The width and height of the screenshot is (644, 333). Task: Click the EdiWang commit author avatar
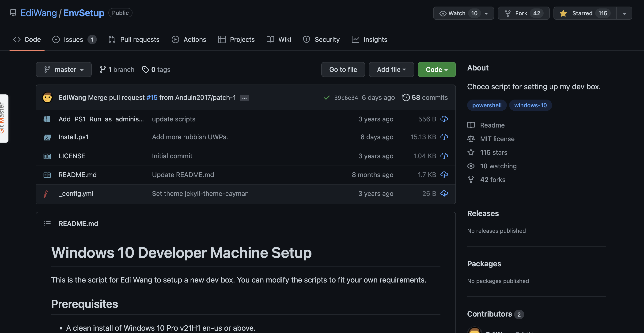(x=47, y=97)
